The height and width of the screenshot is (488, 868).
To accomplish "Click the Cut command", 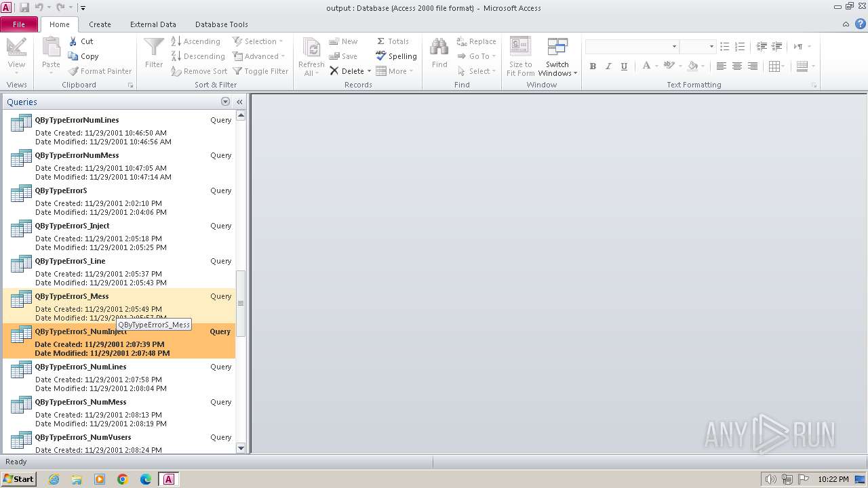I will (81, 41).
